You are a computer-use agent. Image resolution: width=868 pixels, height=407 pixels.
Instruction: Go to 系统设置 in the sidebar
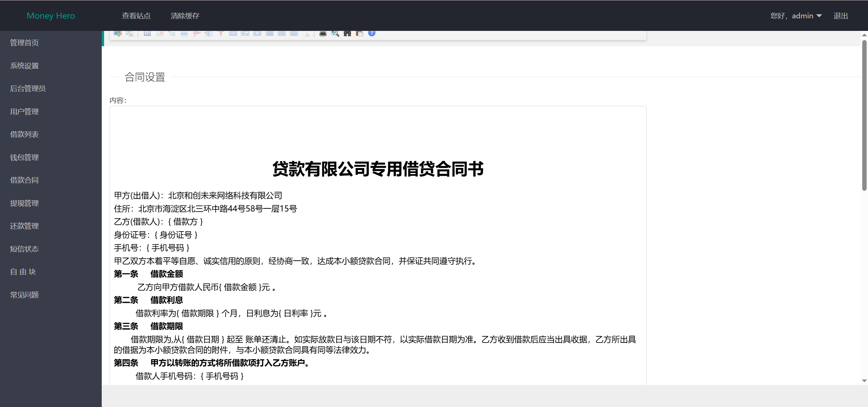(24, 66)
